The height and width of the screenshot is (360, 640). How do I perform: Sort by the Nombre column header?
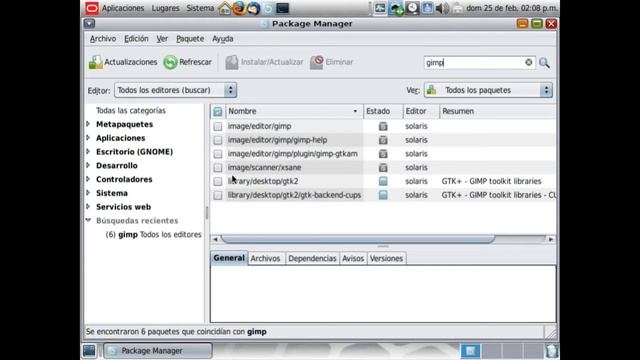294,111
